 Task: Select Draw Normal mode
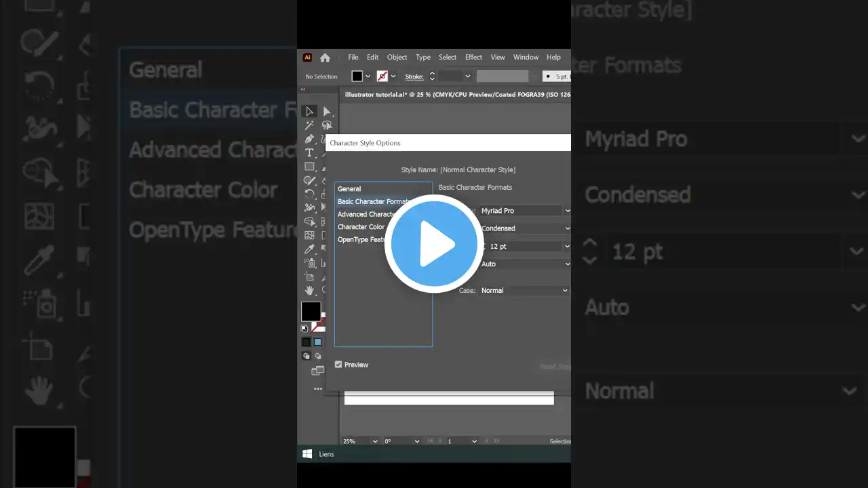pyautogui.click(x=306, y=356)
